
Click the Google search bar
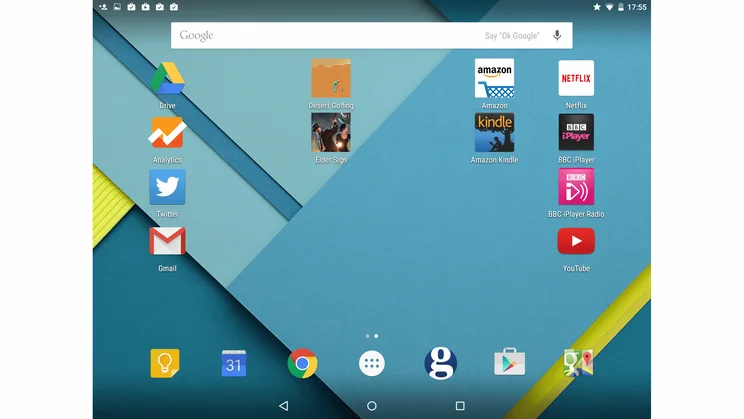(372, 35)
